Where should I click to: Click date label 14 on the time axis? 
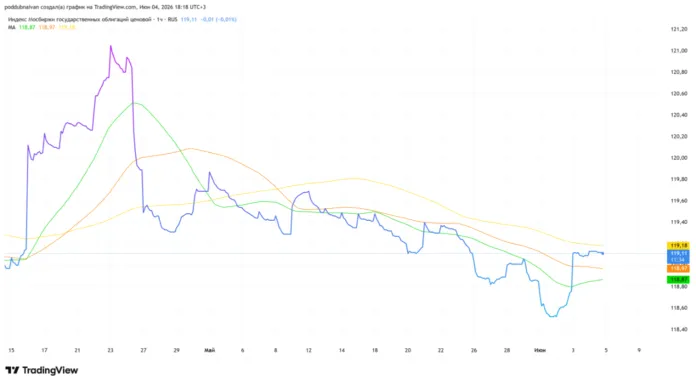coord(342,350)
